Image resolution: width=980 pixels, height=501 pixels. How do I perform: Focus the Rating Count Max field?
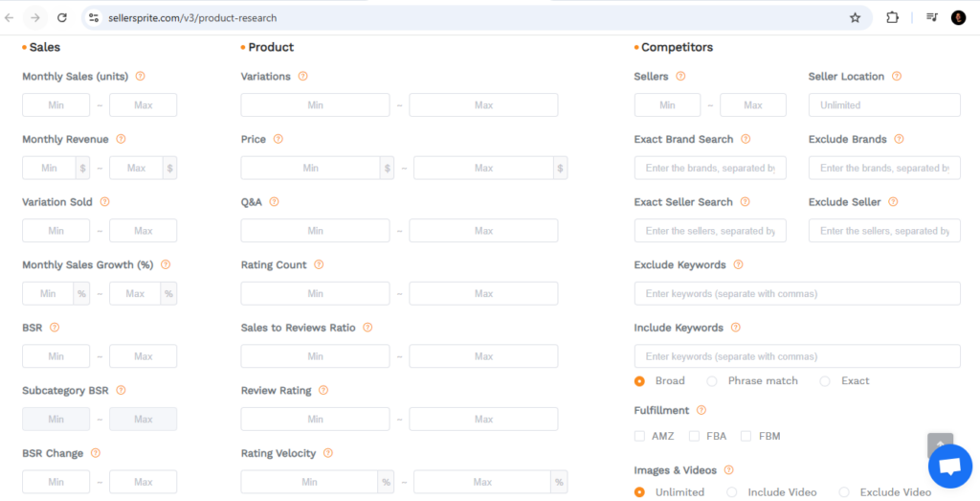click(x=483, y=293)
